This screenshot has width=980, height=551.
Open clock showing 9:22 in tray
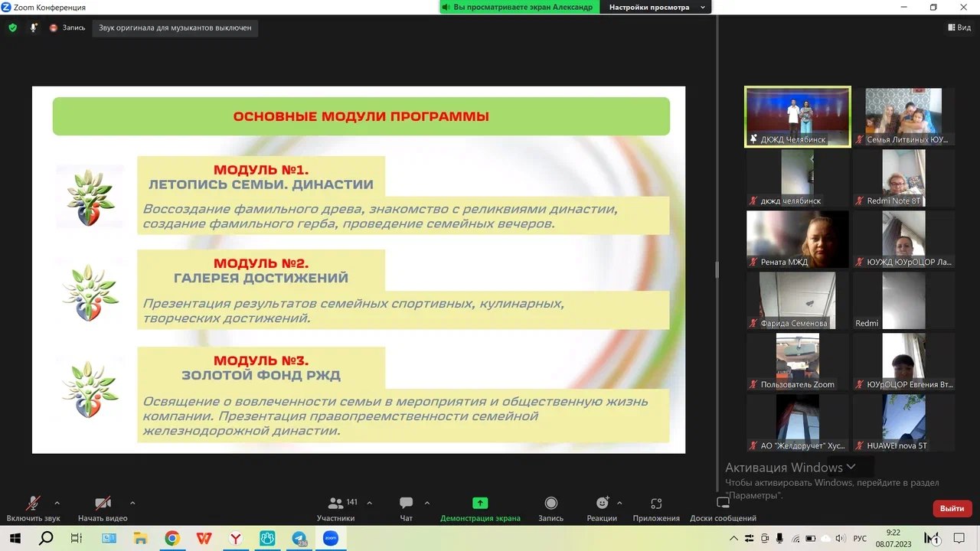(x=893, y=538)
